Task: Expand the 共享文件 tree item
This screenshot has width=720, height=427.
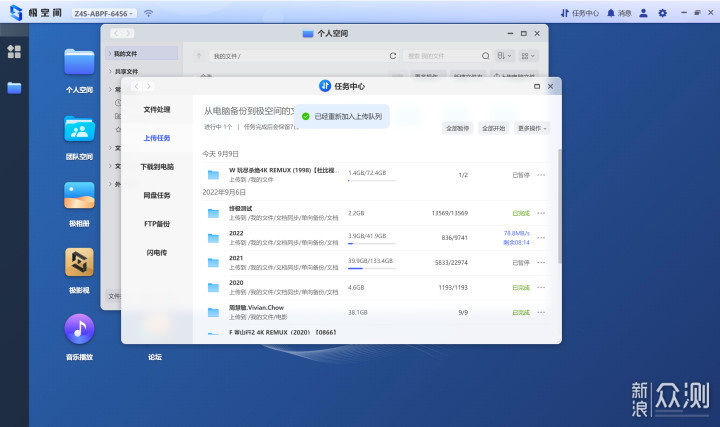Action: tap(110, 71)
